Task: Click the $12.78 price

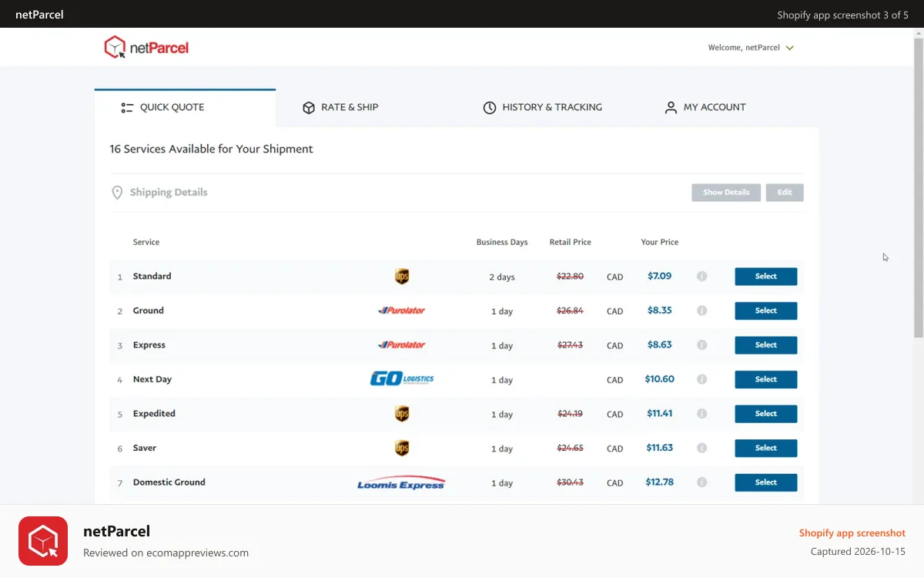Action: pyautogui.click(x=660, y=482)
